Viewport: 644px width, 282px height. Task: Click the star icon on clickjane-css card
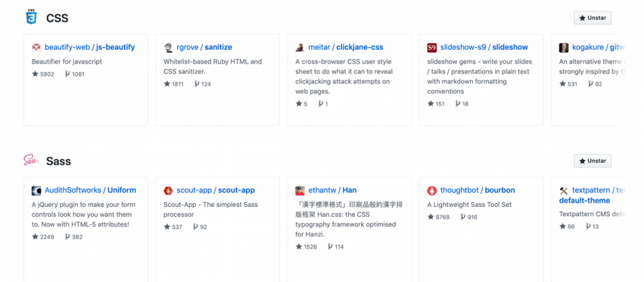[x=299, y=103]
